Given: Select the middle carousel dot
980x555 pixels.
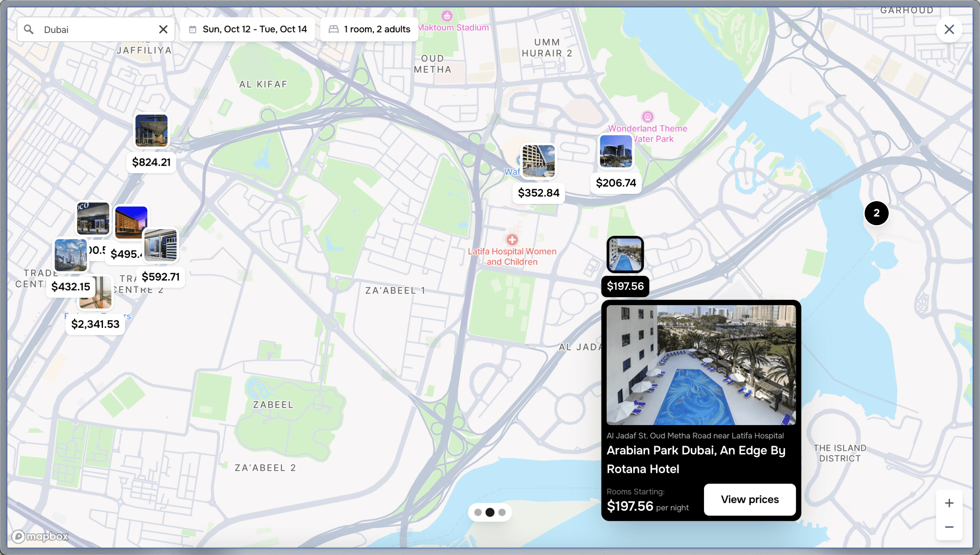Looking at the screenshot, I should tap(490, 512).
